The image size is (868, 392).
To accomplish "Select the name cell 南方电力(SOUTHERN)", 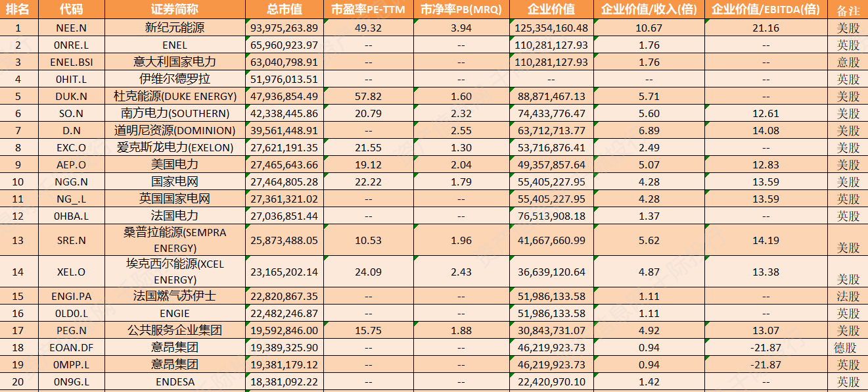I will tap(174, 113).
